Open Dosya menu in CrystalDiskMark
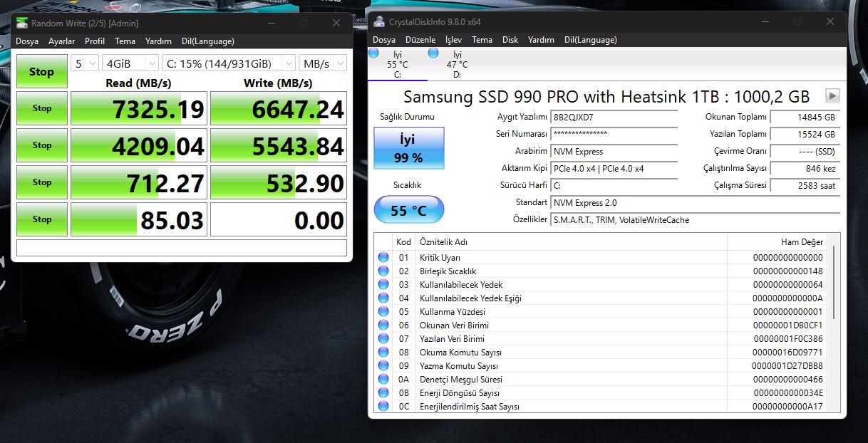 coord(27,41)
